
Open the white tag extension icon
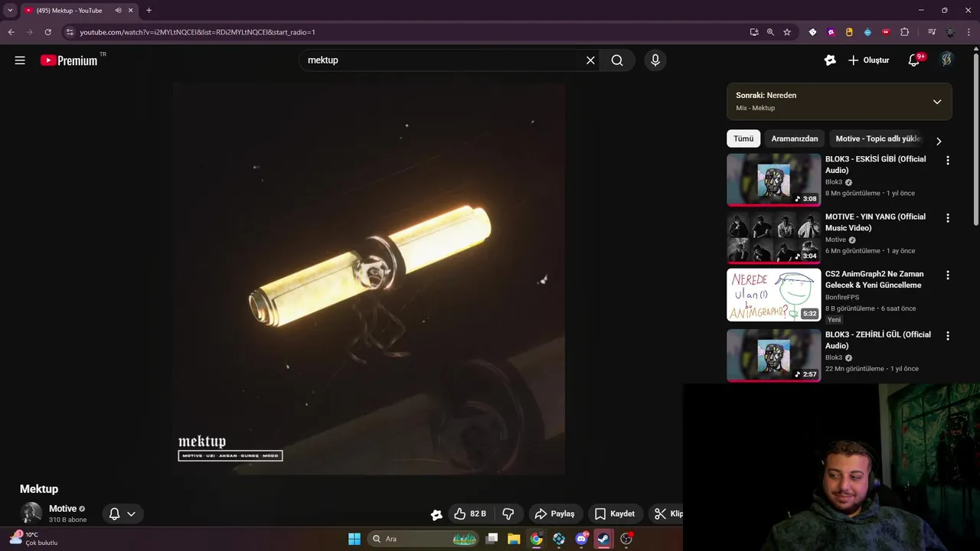pyautogui.click(x=812, y=32)
